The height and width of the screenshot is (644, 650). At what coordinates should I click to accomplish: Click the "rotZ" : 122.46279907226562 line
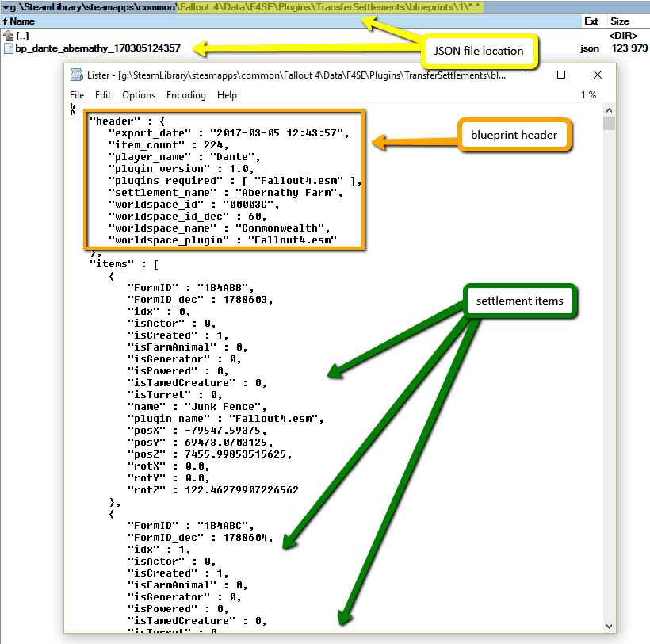click(x=213, y=490)
